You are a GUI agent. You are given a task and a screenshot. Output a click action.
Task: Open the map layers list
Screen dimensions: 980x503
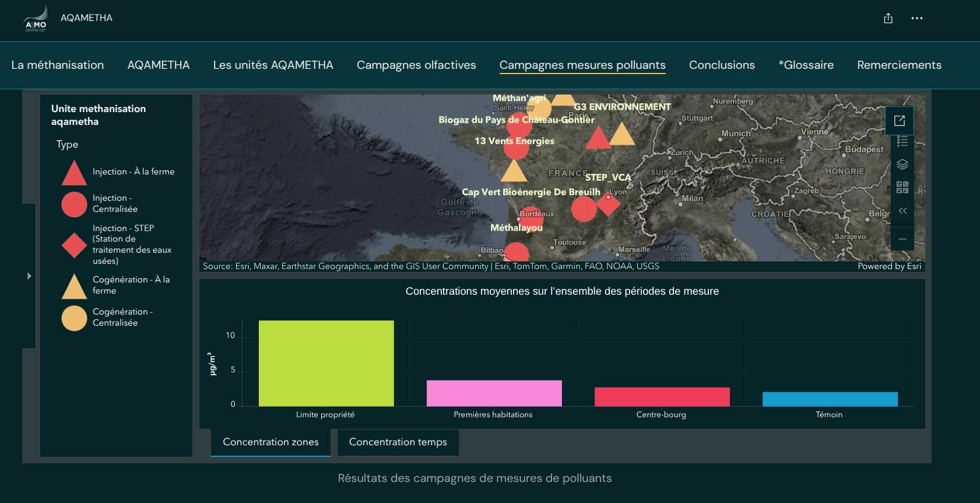click(902, 165)
